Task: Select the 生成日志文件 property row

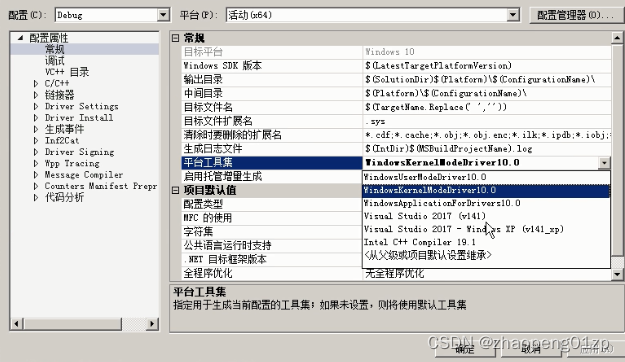Action: pos(396,149)
